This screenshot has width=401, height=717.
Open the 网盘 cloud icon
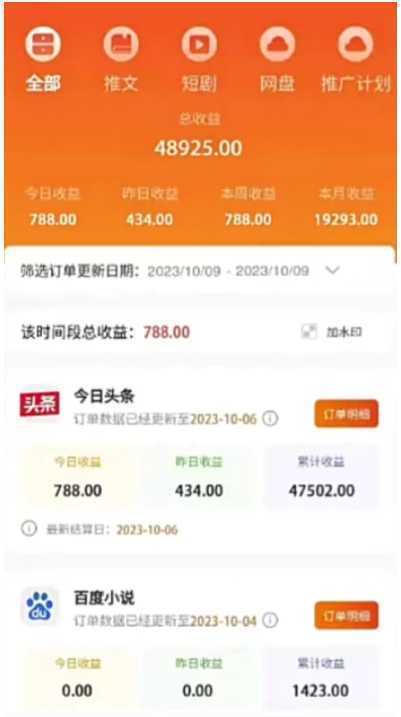point(277,44)
